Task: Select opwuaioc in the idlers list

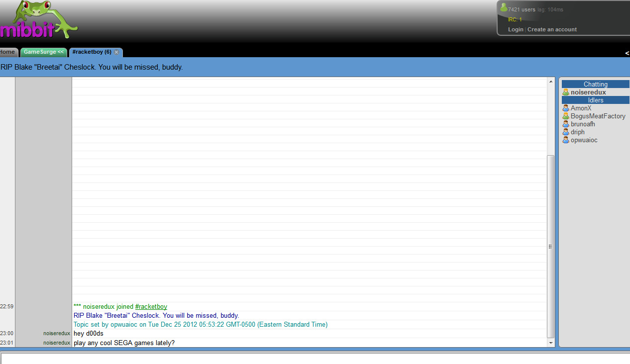Action: pos(584,140)
